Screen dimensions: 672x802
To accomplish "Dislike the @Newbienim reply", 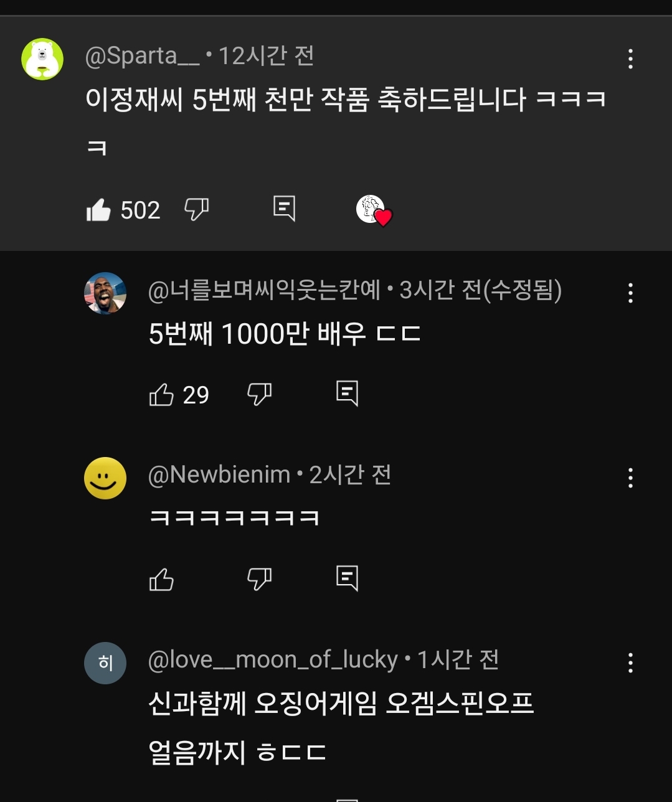I will point(260,579).
